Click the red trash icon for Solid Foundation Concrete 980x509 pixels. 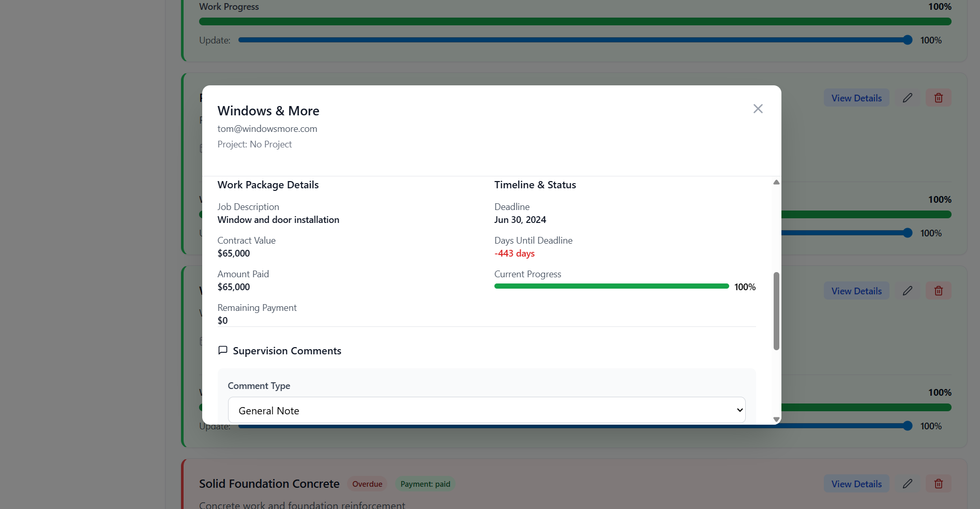(x=938, y=484)
